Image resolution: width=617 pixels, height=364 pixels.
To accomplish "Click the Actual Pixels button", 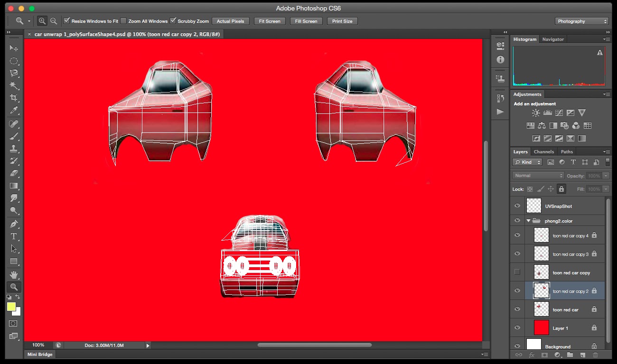I will tap(231, 21).
